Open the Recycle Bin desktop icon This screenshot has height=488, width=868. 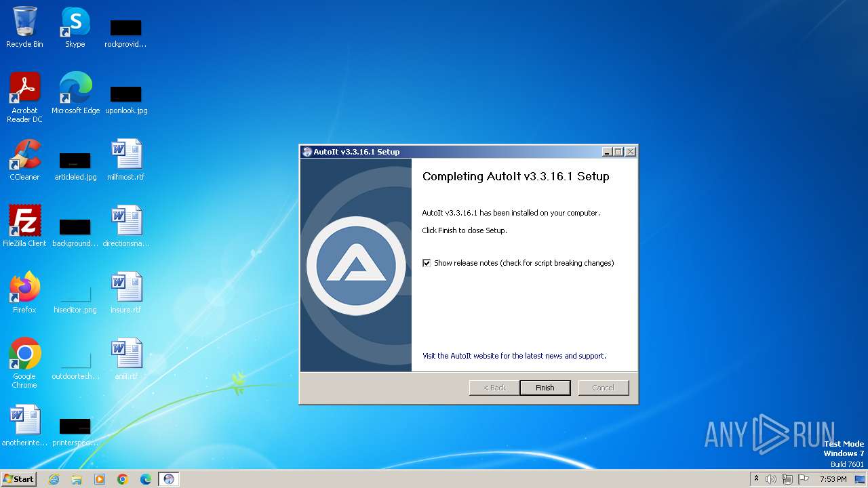pos(24,27)
